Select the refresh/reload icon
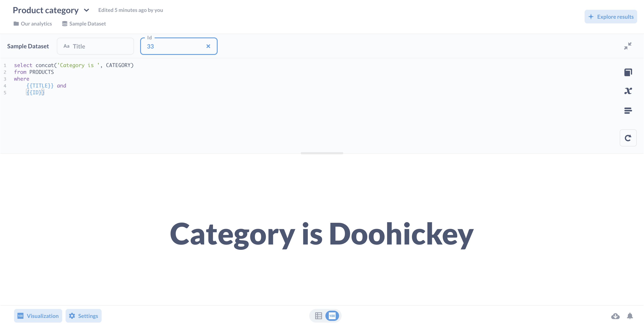The image size is (644, 326). (629, 138)
